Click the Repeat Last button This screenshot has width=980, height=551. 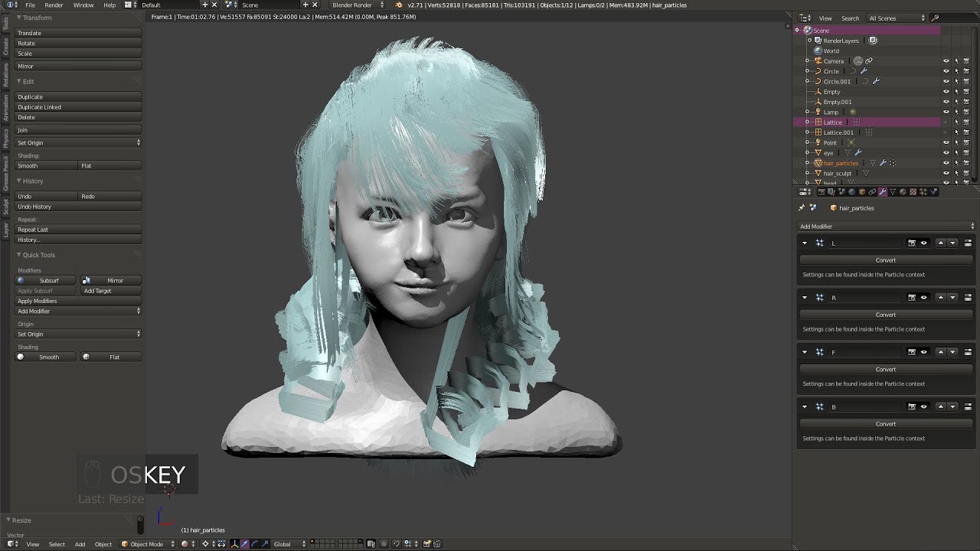pyautogui.click(x=78, y=230)
